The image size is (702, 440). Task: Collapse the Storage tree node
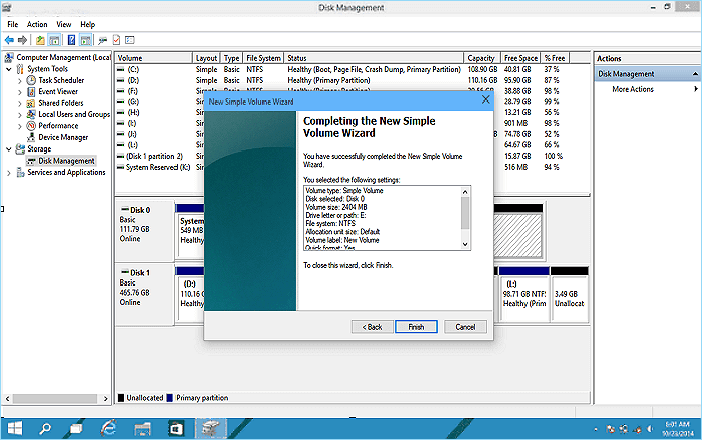9,149
